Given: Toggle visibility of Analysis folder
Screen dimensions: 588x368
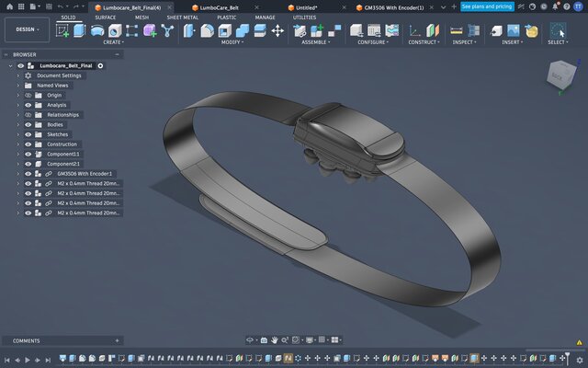Looking at the screenshot, I should [28, 105].
